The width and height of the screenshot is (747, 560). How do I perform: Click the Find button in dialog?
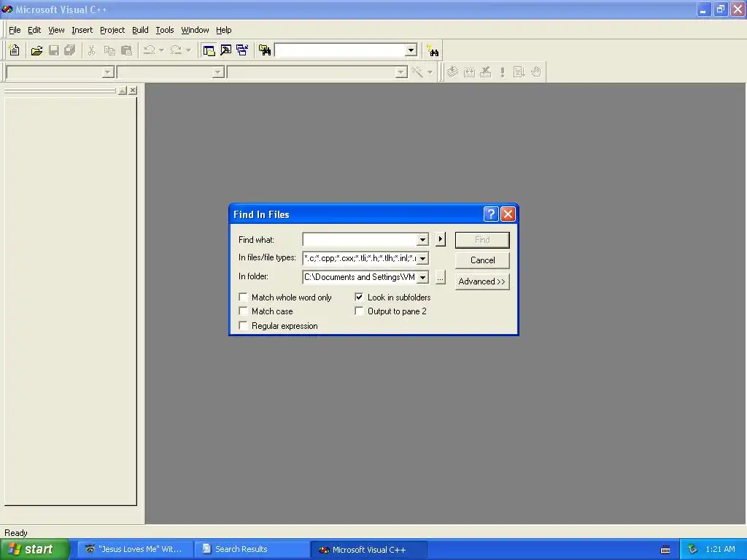[482, 240]
